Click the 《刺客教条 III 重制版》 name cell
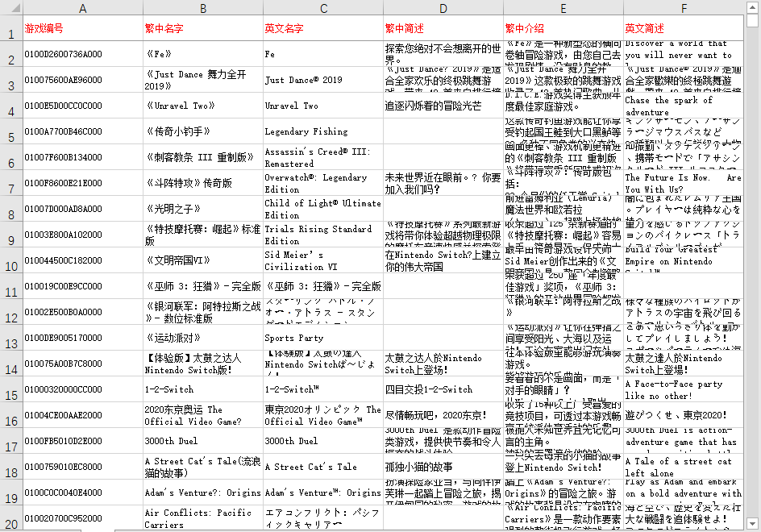Screen dimensions: 761x532 (203, 157)
